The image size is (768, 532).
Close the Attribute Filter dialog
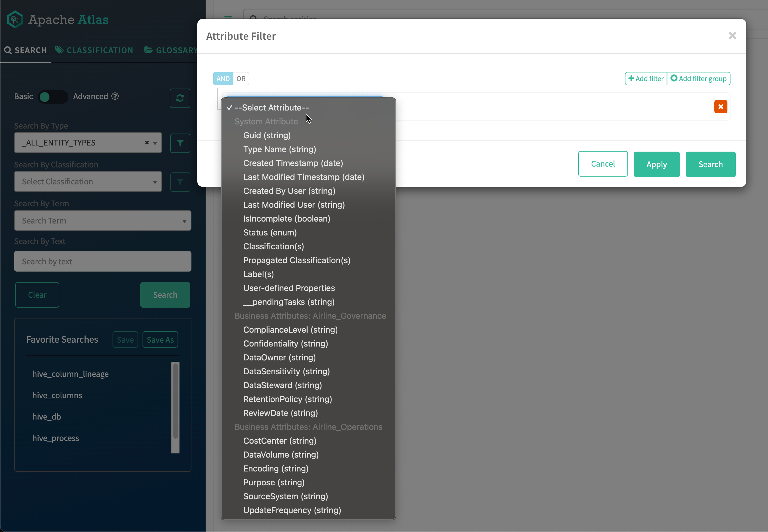pos(732,36)
